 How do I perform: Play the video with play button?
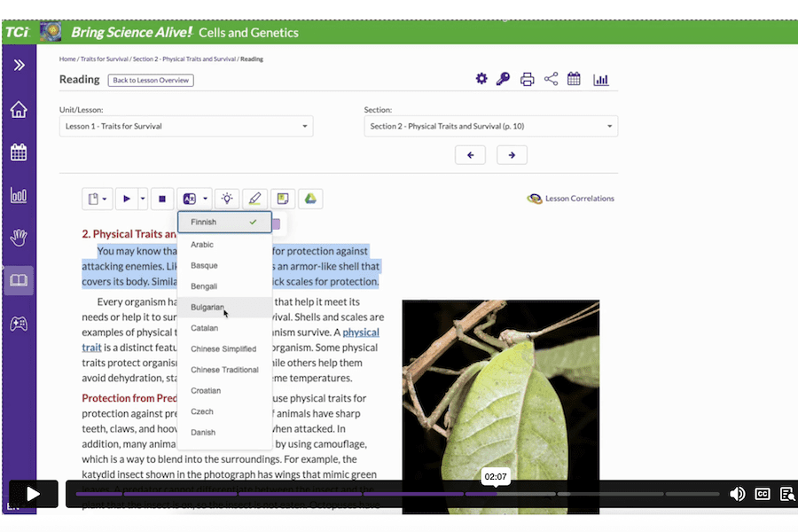pyautogui.click(x=33, y=494)
